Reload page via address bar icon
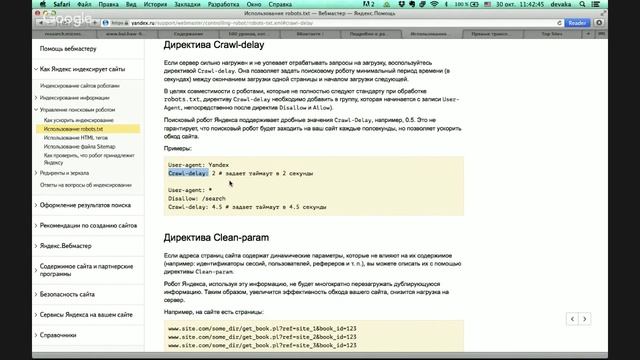The height and width of the screenshot is (360, 640). pyautogui.click(x=559, y=23)
